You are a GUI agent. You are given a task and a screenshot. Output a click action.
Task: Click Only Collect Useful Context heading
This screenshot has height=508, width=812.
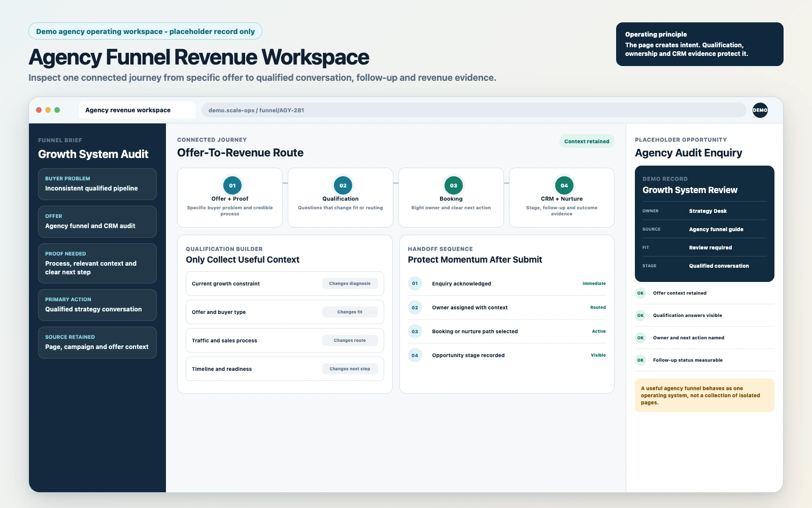[x=243, y=260]
